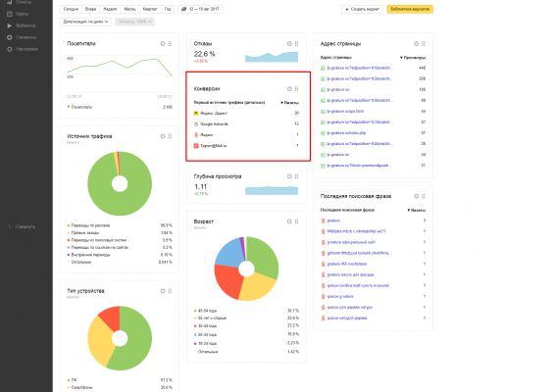Viewport: 556px width, 392px height.
Task: Open settings gear of Источник трафика widget
Action: pyautogui.click(x=163, y=136)
